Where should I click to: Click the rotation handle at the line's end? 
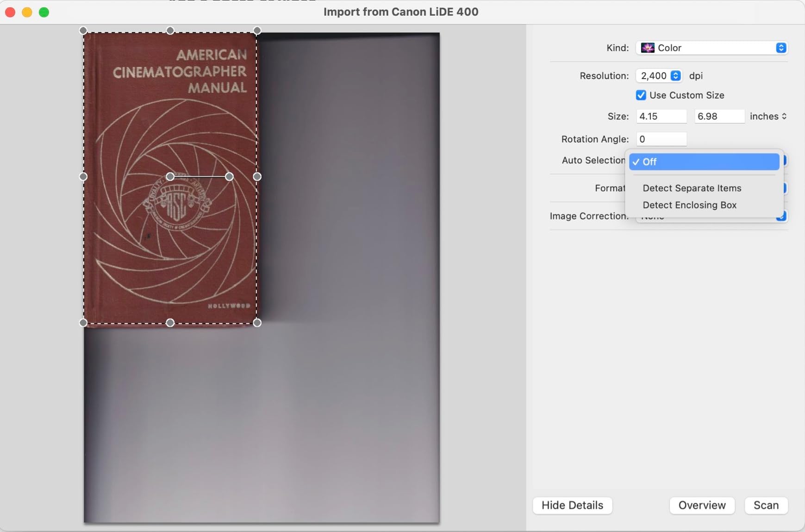pos(229,176)
